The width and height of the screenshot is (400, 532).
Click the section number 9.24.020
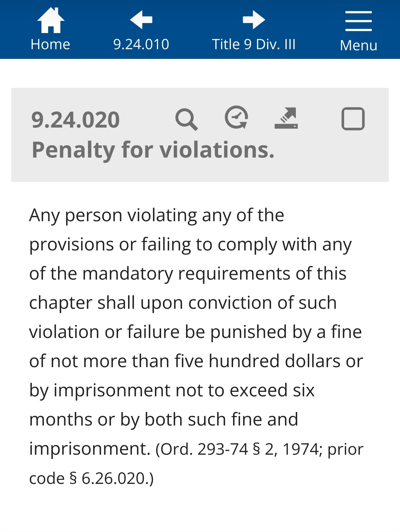tap(76, 120)
